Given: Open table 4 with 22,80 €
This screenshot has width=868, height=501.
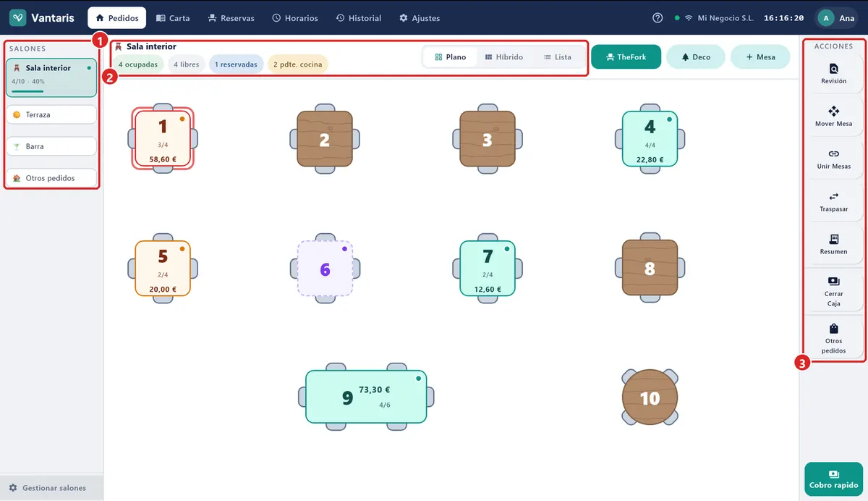Looking at the screenshot, I should pyautogui.click(x=650, y=139).
